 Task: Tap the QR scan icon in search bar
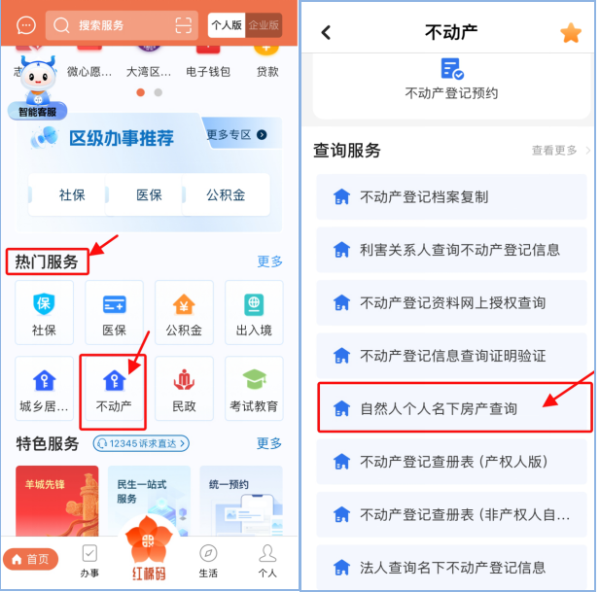[183, 25]
